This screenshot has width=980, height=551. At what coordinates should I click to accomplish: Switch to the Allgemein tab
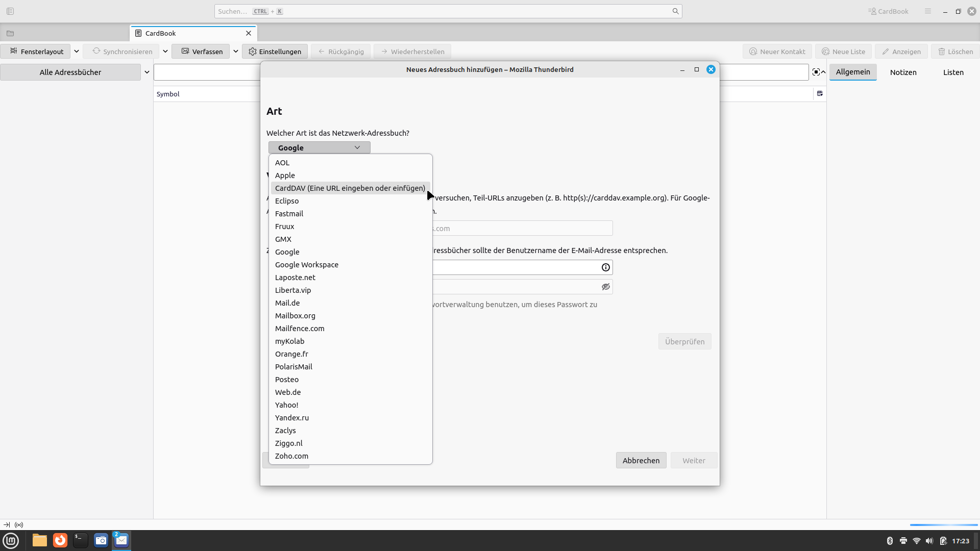click(853, 72)
